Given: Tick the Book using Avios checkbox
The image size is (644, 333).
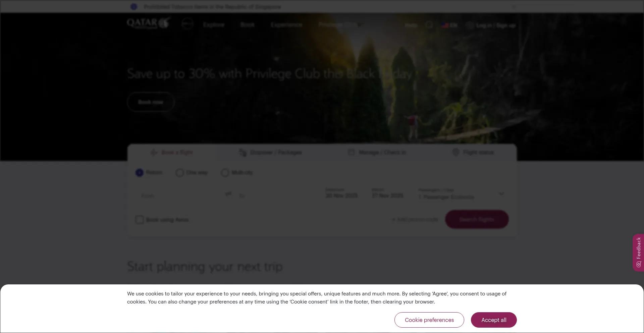Looking at the screenshot, I should (140, 220).
